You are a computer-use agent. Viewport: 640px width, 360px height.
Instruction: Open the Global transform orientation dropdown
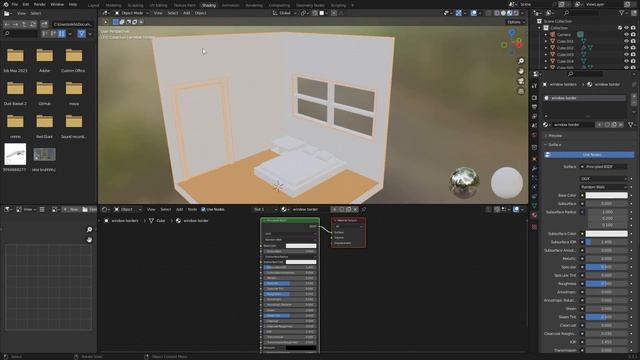coord(284,13)
